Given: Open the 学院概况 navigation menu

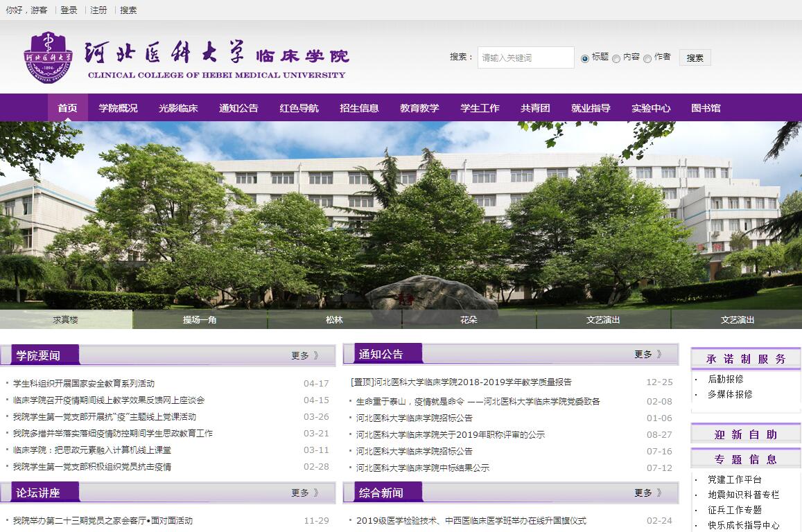Looking at the screenshot, I should (x=118, y=108).
